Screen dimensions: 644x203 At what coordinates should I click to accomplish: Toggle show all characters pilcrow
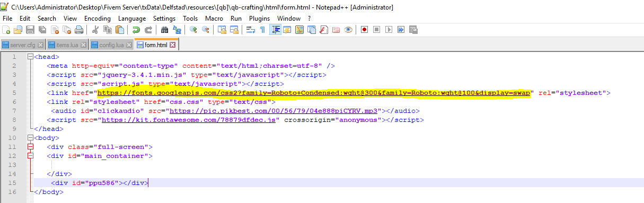[x=262, y=29]
